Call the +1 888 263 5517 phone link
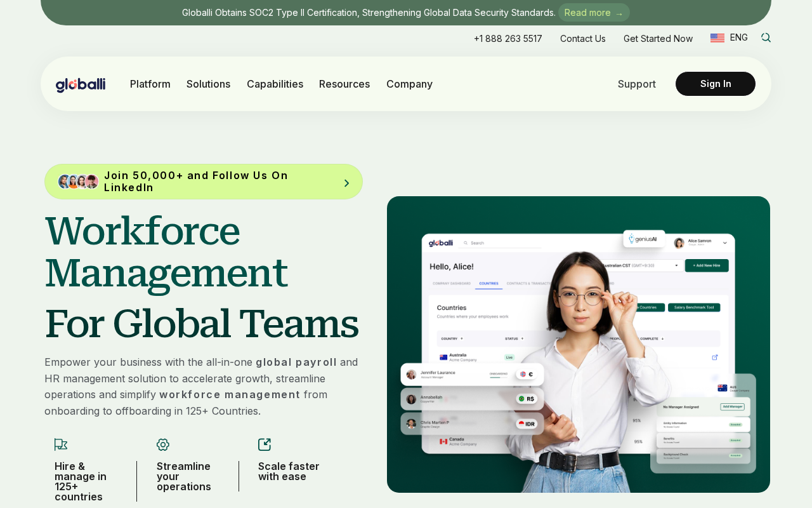The image size is (812, 508). tap(508, 39)
